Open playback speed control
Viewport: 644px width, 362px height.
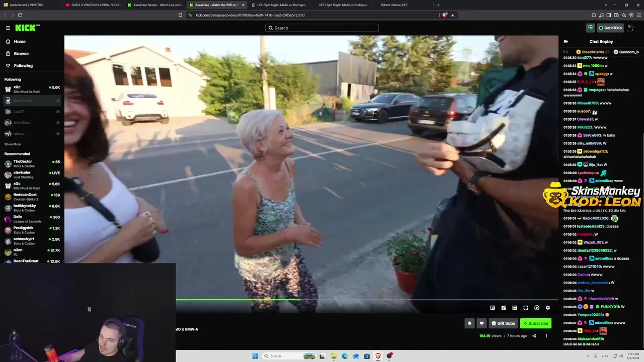tap(537, 308)
